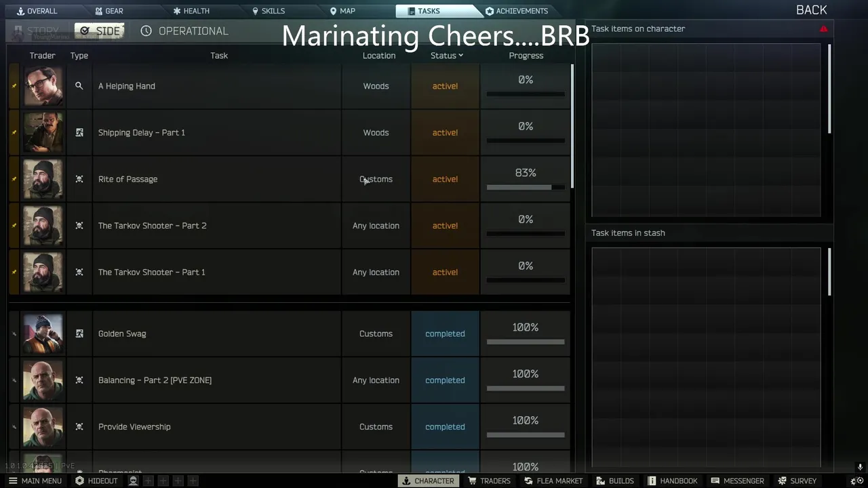Click the microphone icon
The height and width of the screenshot is (488, 868).
[860, 467]
